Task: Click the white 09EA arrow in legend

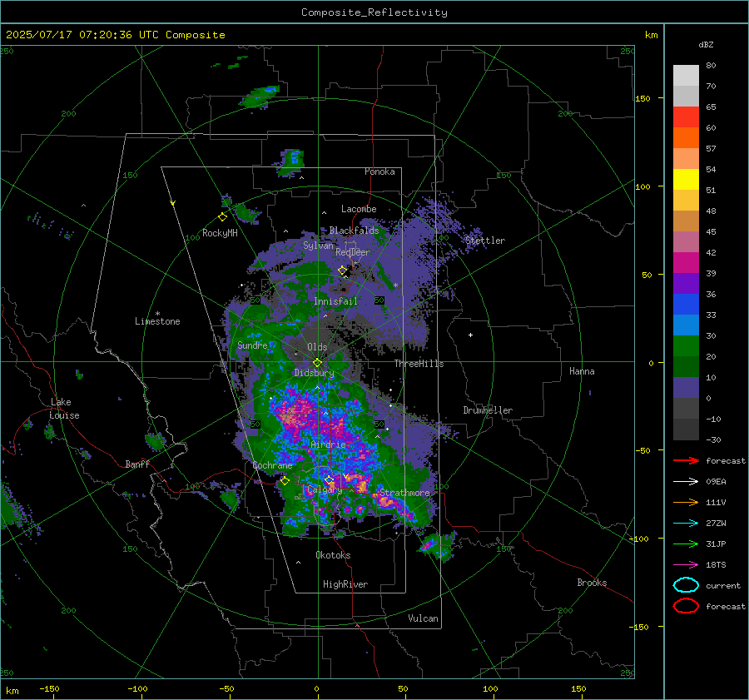Action: [686, 482]
